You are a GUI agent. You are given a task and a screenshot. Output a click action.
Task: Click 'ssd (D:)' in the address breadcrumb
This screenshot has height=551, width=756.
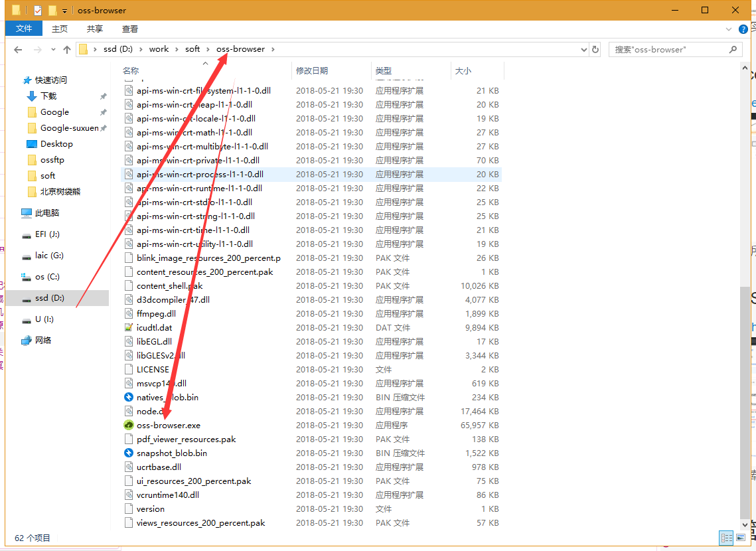pyautogui.click(x=117, y=49)
